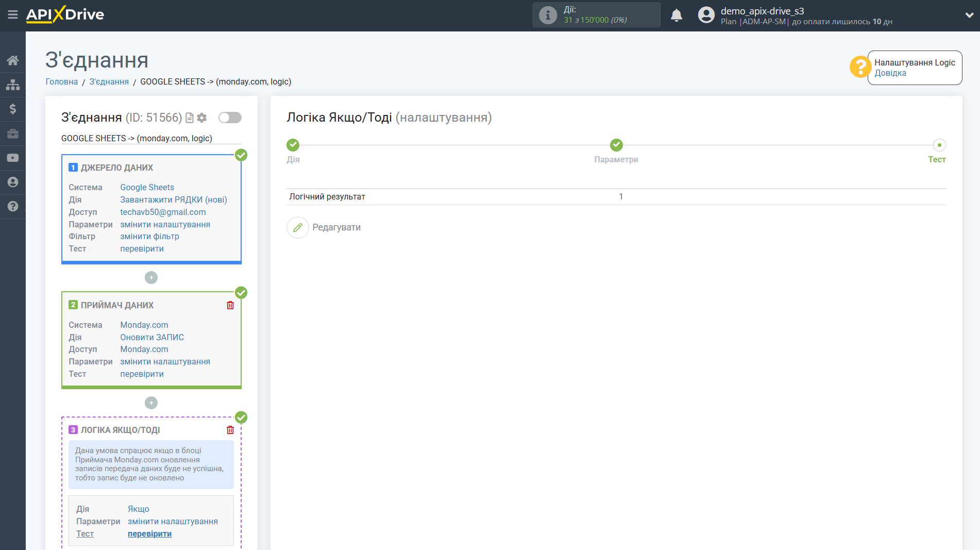Change logic block parameters settings
Screen dimensions: 980x550
[173, 521]
